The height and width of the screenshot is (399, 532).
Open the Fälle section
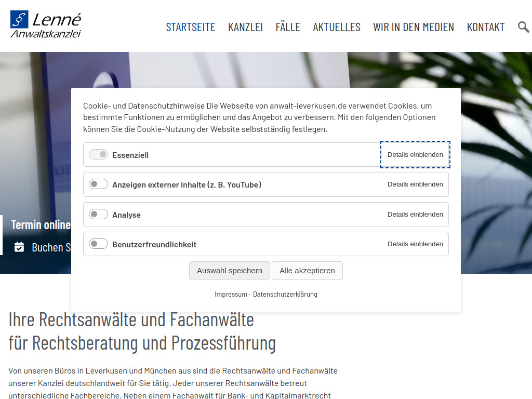coord(288,27)
